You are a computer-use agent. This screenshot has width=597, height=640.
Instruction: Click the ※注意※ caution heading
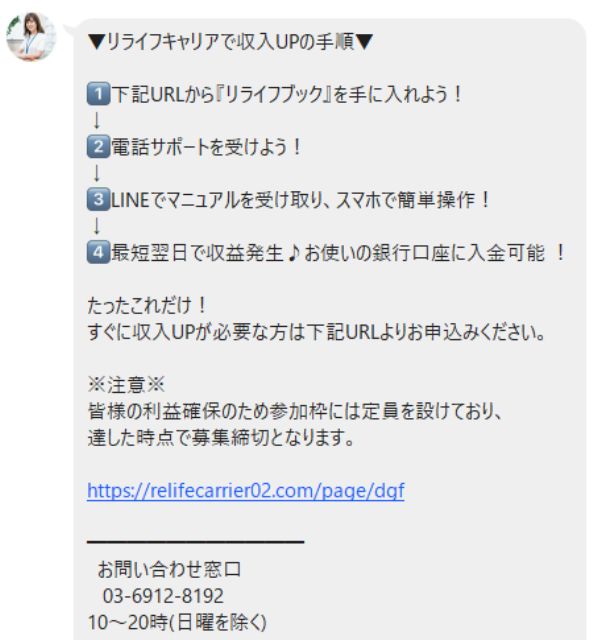[126, 385]
